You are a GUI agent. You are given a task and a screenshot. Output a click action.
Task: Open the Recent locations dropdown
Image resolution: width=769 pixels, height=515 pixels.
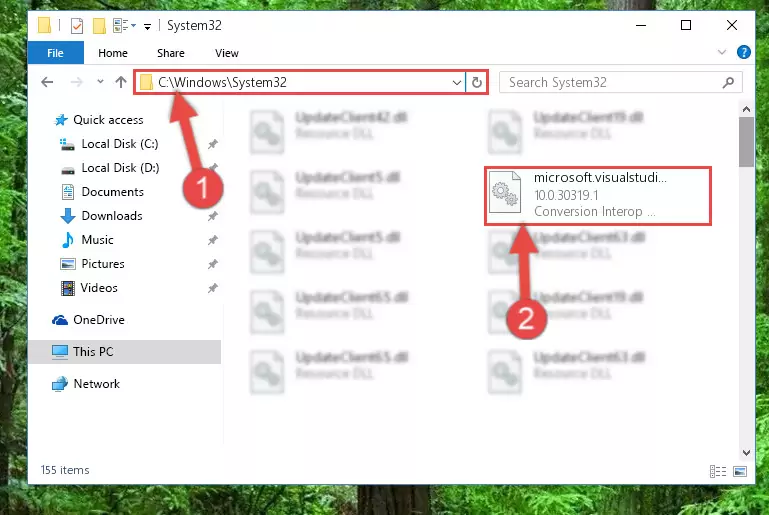tap(100, 82)
